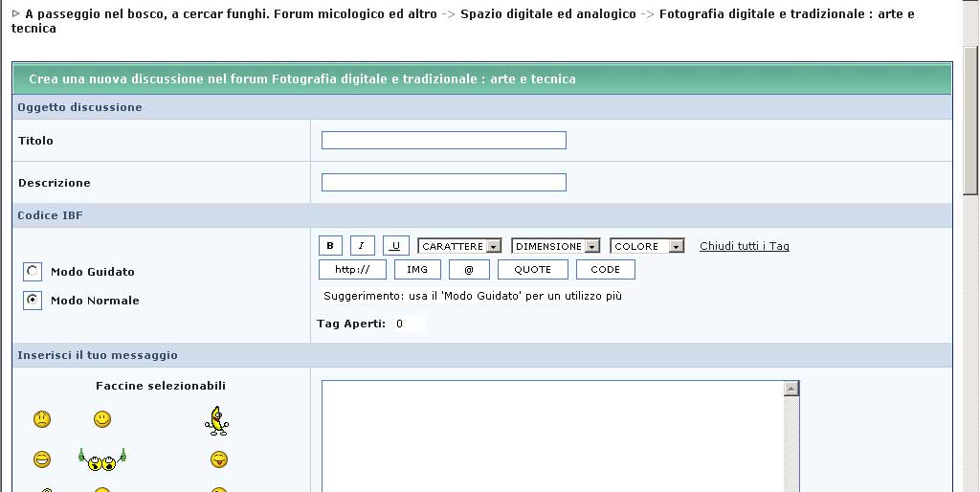
Task: Apply italic with the I button
Action: click(362, 246)
